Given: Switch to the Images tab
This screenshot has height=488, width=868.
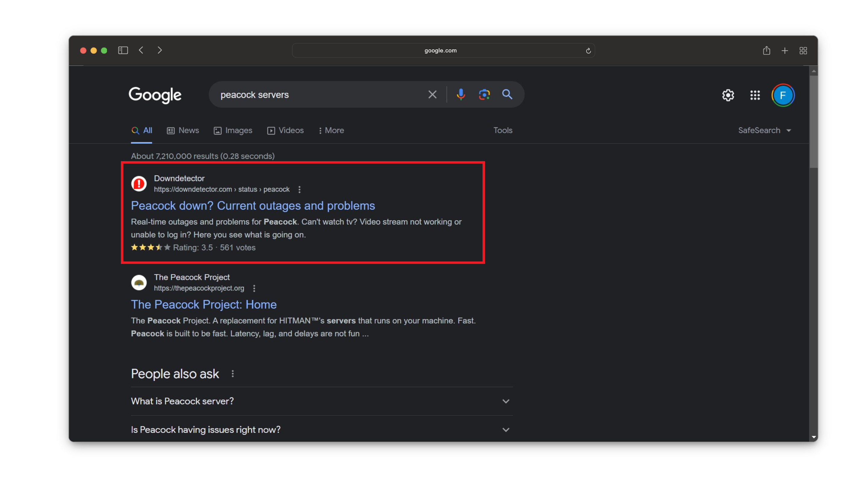Looking at the screenshot, I should point(233,130).
